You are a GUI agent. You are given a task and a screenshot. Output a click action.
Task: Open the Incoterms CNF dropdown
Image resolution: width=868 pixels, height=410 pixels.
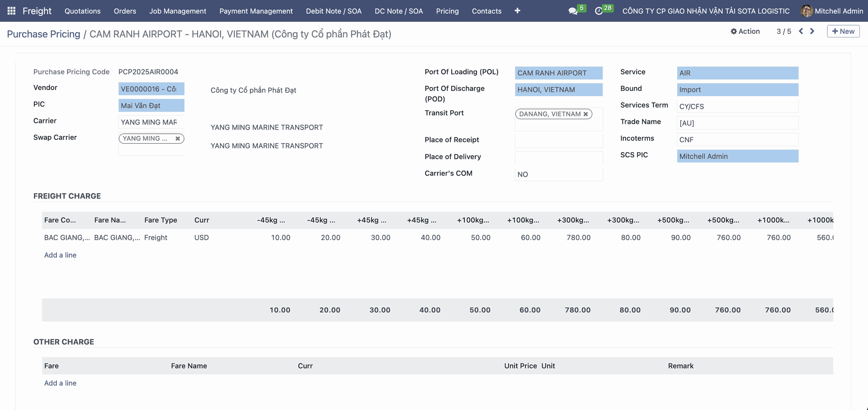[737, 140]
